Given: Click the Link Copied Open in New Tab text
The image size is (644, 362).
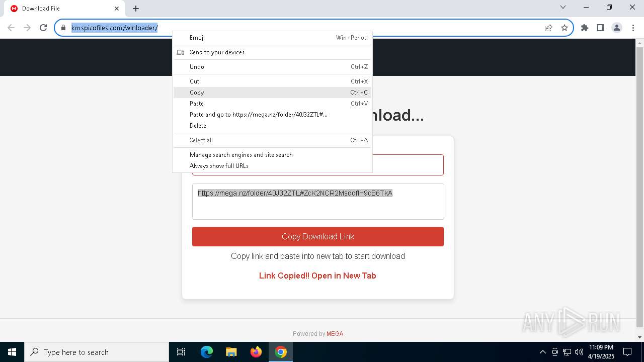Looking at the screenshot, I should pos(317,276).
